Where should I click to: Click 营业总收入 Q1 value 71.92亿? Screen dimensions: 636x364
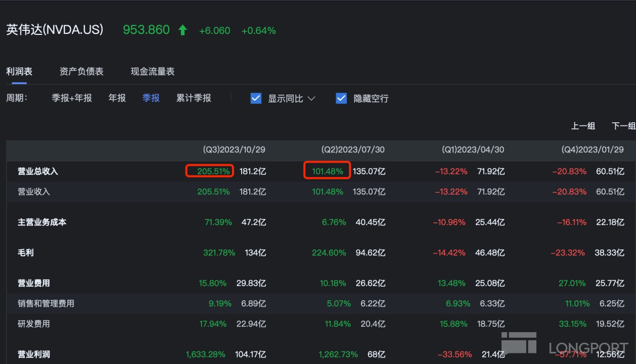click(x=491, y=171)
